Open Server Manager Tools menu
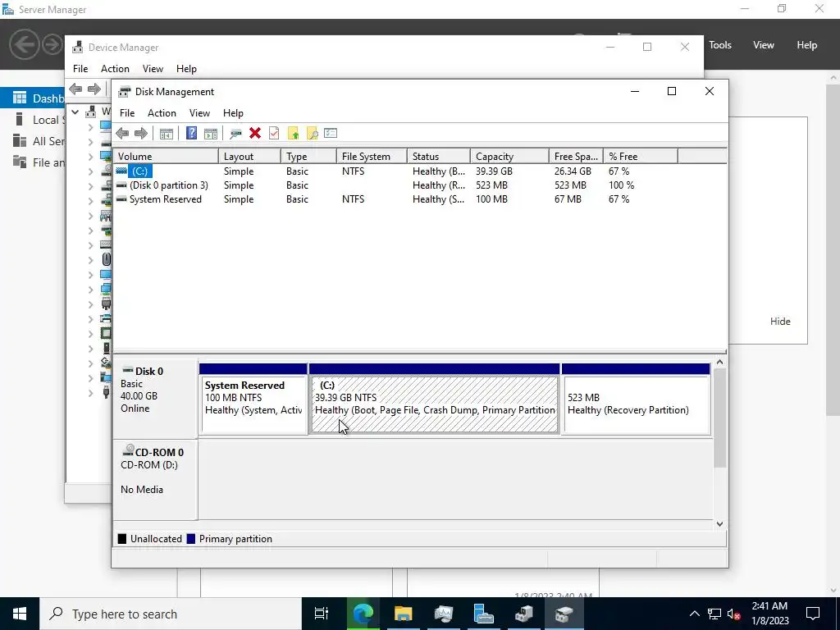Image resolution: width=840 pixels, height=630 pixels. (x=720, y=45)
